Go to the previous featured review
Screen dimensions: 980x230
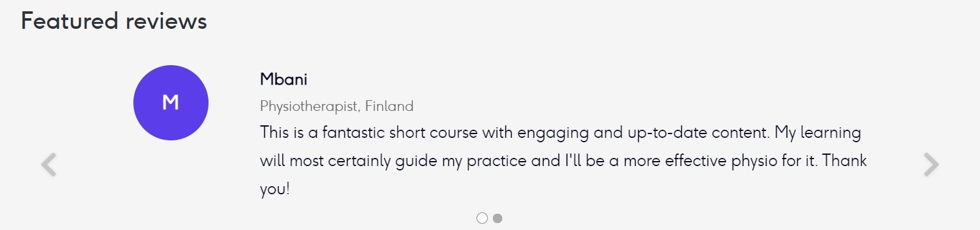coord(49,165)
